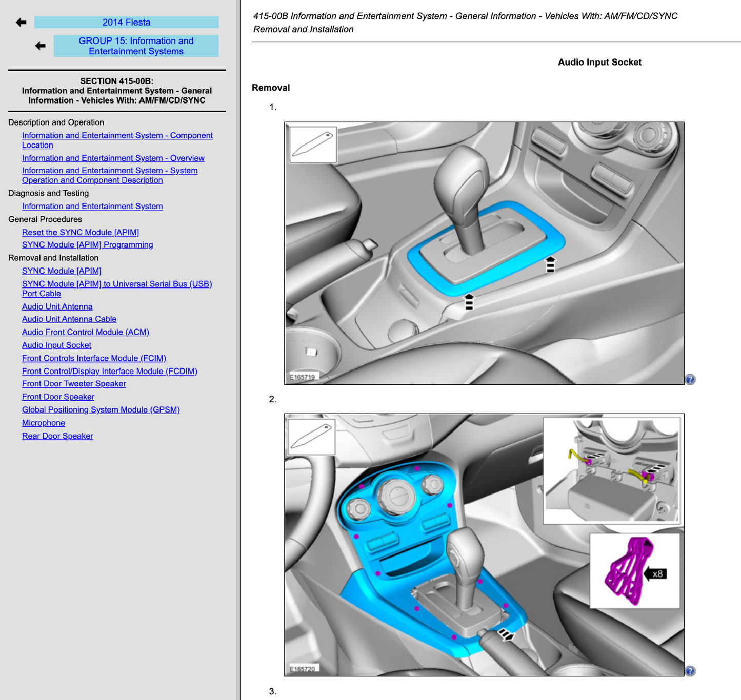The height and width of the screenshot is (700, 741).
Task: Open Front Door Tweeter Speaker page
Action: [x=74, y=384]
